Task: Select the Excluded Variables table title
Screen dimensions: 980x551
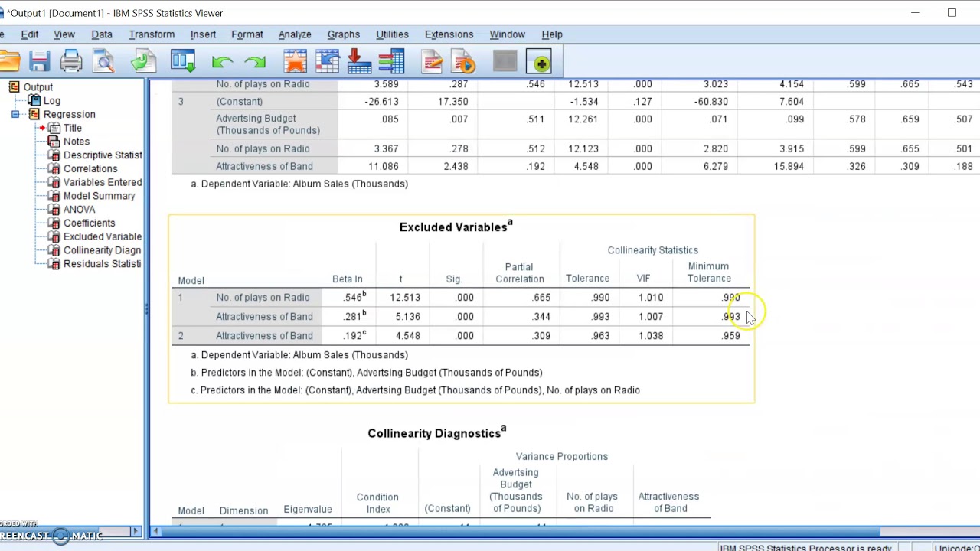Action: (456, 227)
